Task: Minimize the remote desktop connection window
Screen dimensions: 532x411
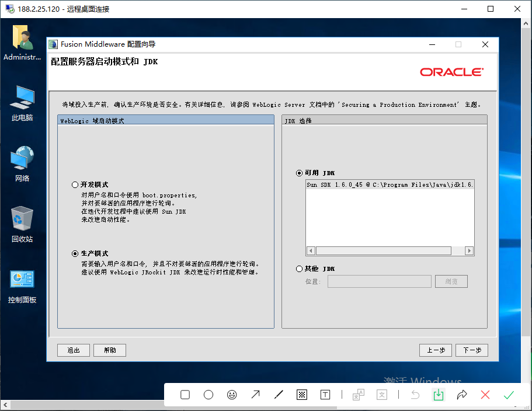Action: pyautogui.click(x=464, y=9)
